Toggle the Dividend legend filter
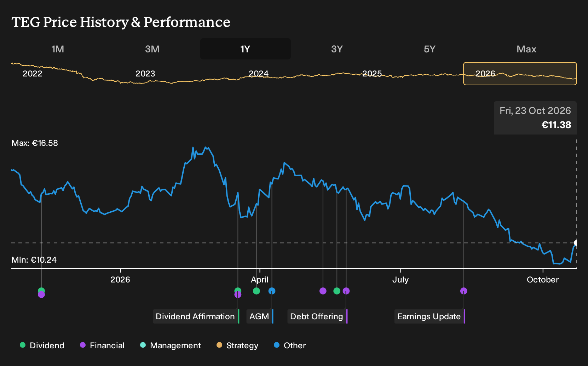The width and height of the screenshot is (588, 366). pos(42,345)
